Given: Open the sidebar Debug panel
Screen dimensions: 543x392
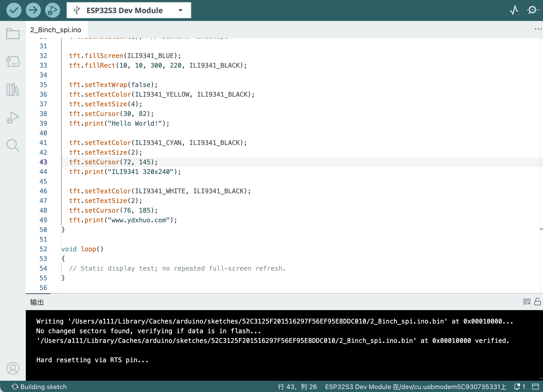Looking at the screenshot, I should 13,118.
